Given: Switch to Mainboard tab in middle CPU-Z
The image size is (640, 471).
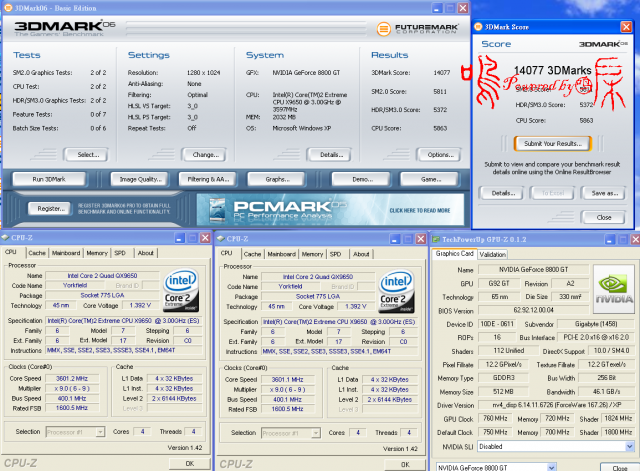Looking at the screenshot, I should coord(281,254).
